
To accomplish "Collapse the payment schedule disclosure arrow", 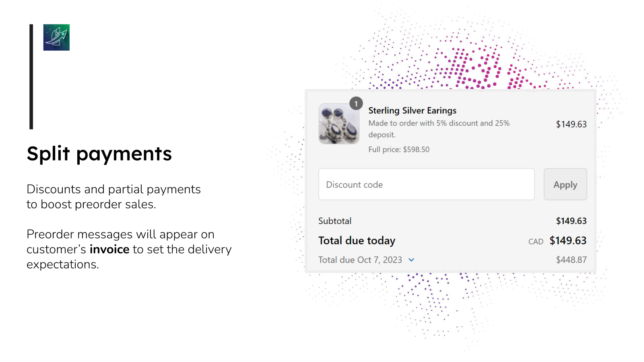I will click(411, 260).
